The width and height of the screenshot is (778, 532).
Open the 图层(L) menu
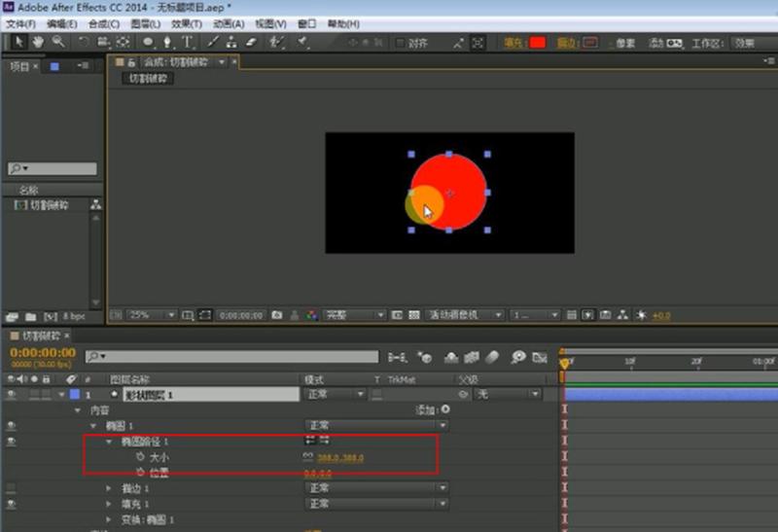tap(145, 23)
